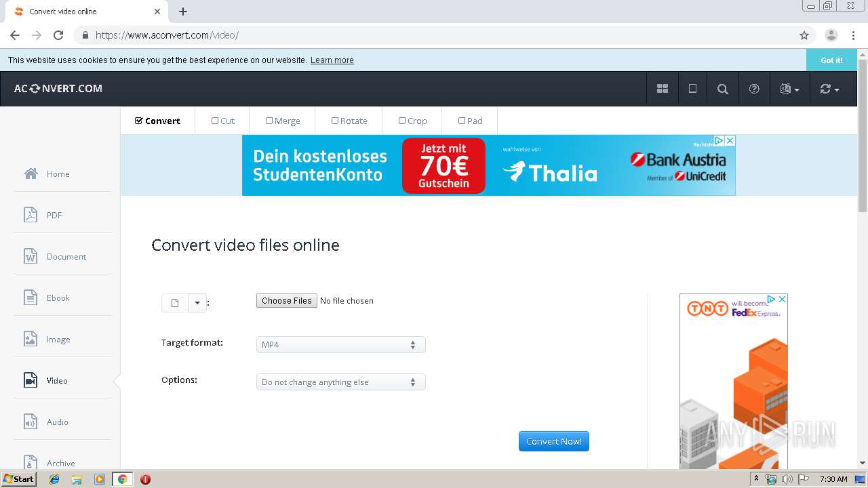Click the TNT FedEx side advertisement
The width and height of the screenshot is (868, 488).
734,382
